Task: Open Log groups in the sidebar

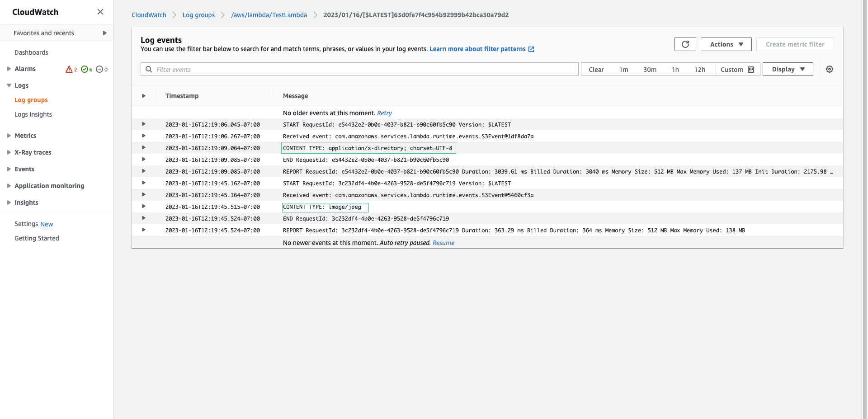Action: [31, 100]
